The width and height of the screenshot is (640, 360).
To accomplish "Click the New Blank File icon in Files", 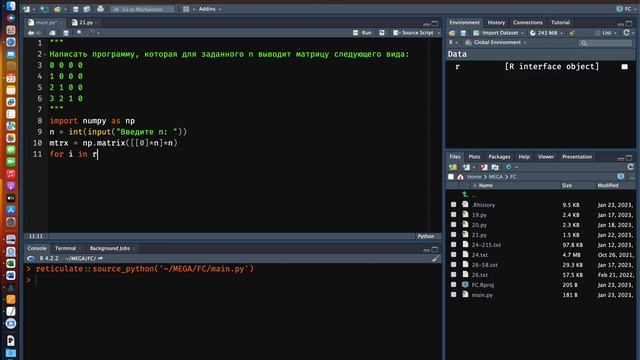I will pos(466,167).
